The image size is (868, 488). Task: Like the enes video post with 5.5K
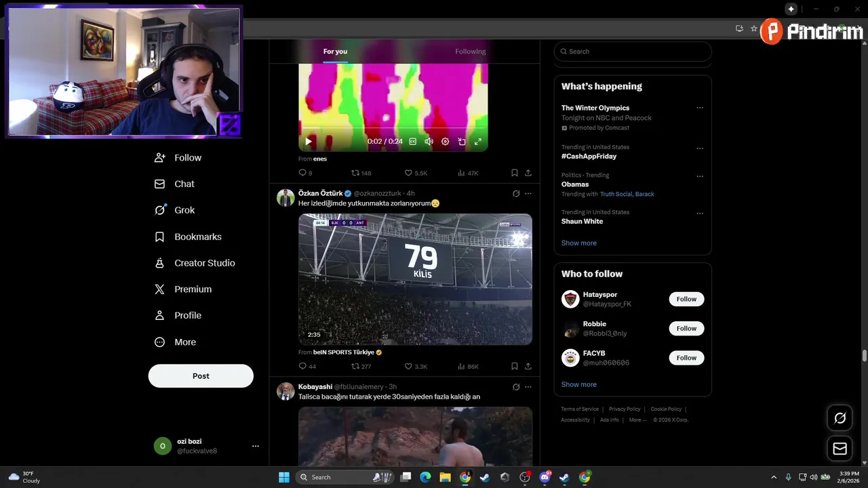416,173
